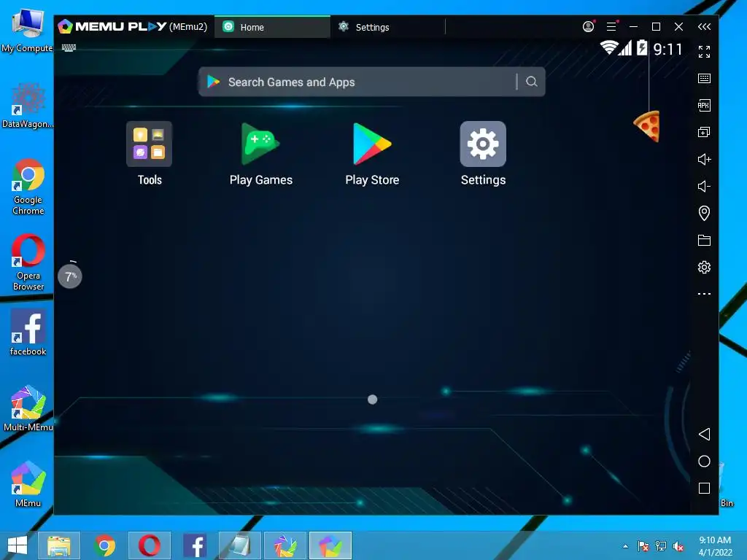Click the search magnifier icon
Screen dimensions: 747x560
click(532, 82)
